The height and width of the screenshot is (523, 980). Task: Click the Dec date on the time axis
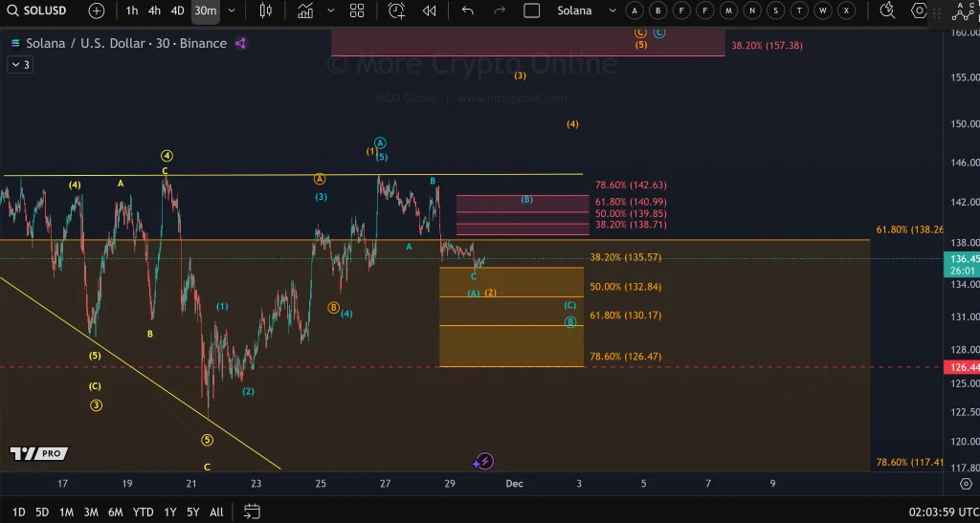click(514, 484)
